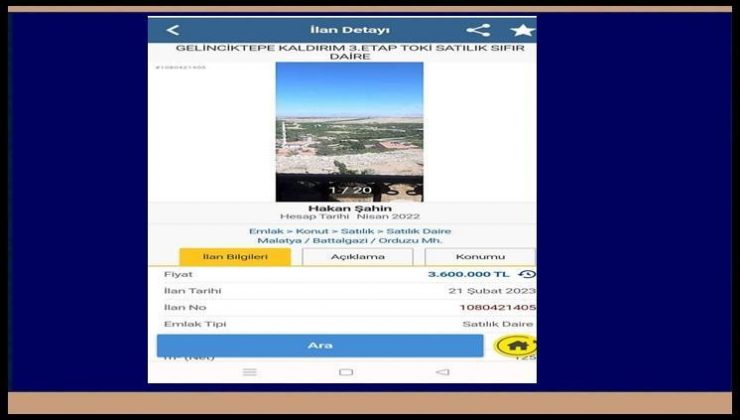The height and width of the screenshot is (420, 740).
Task: Switch to the Açıklama tab
Action: [x=357, y=257]
